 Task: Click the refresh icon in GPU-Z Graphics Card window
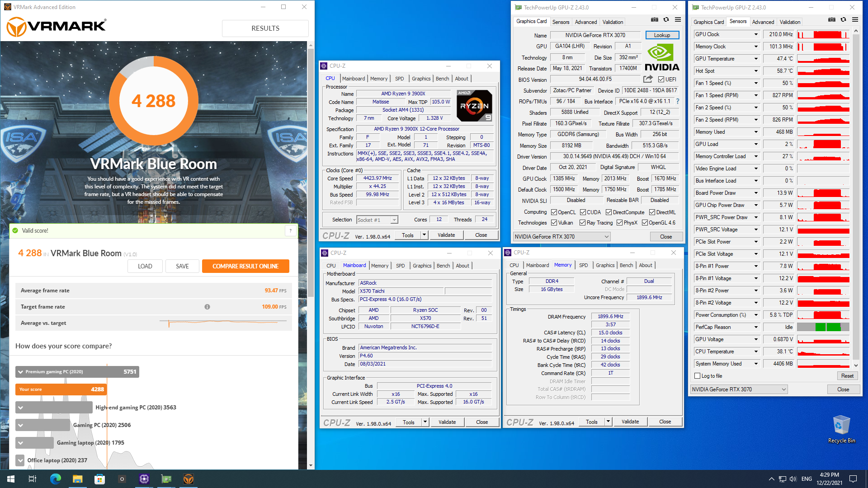[666, 19]
